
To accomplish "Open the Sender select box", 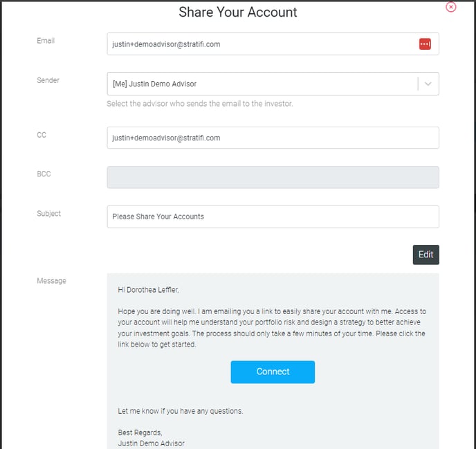I will click(x=273, y=84).
